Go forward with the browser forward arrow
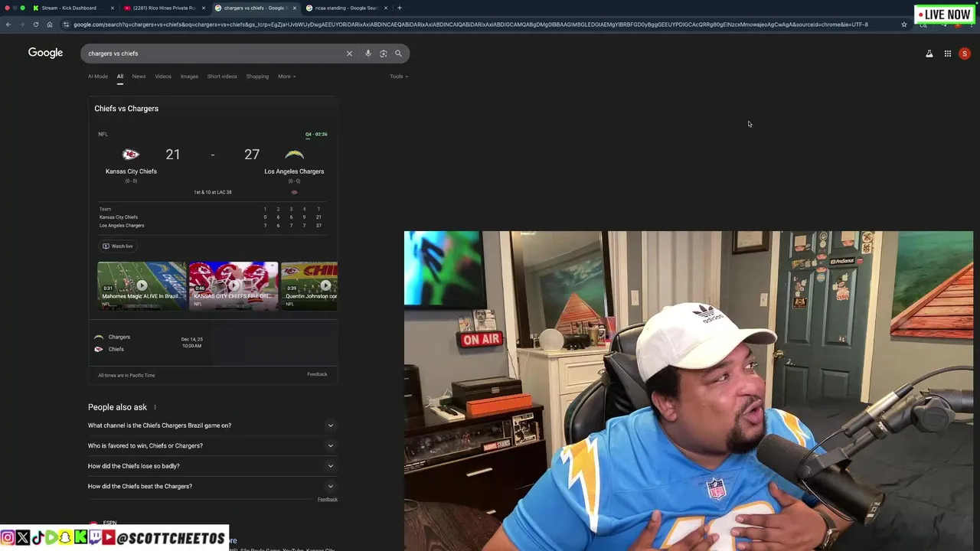Image resolution: width=980 pixels, height=551 pixels. 21,24
